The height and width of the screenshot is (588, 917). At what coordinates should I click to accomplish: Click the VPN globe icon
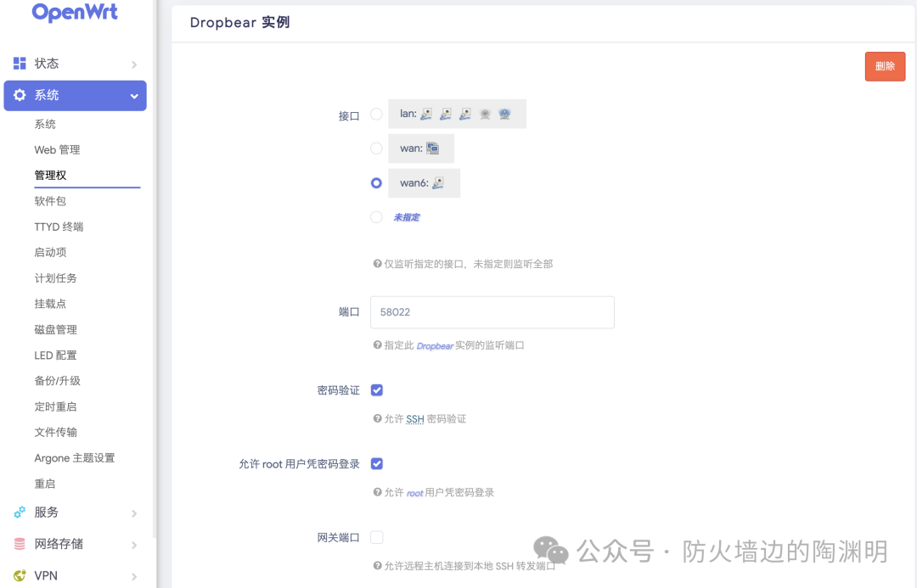pyautogui.click(x=20, y=575)
